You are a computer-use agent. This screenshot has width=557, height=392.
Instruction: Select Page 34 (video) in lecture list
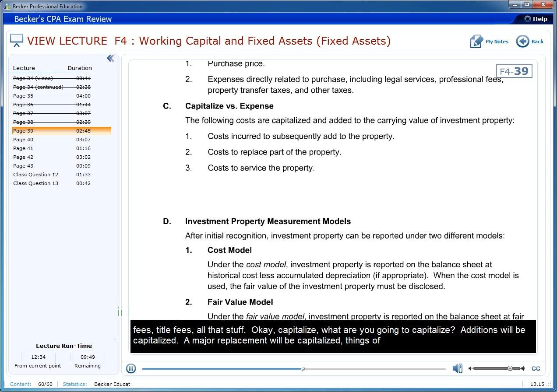(33, 78)
